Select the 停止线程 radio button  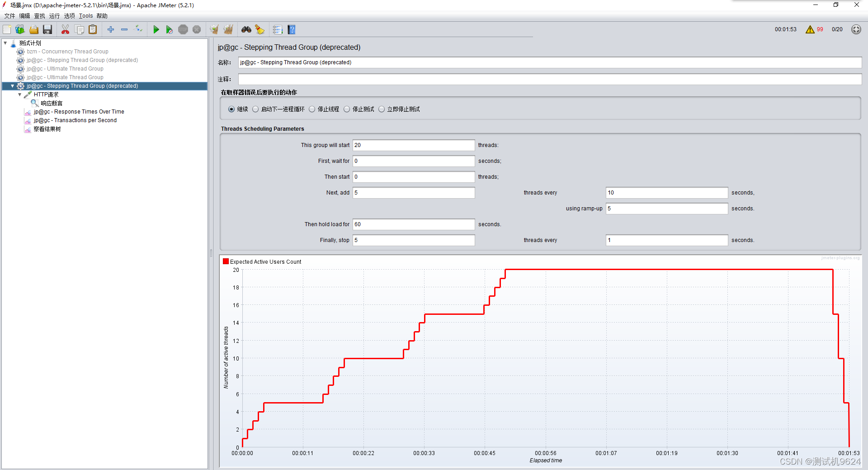click(312, 109)
